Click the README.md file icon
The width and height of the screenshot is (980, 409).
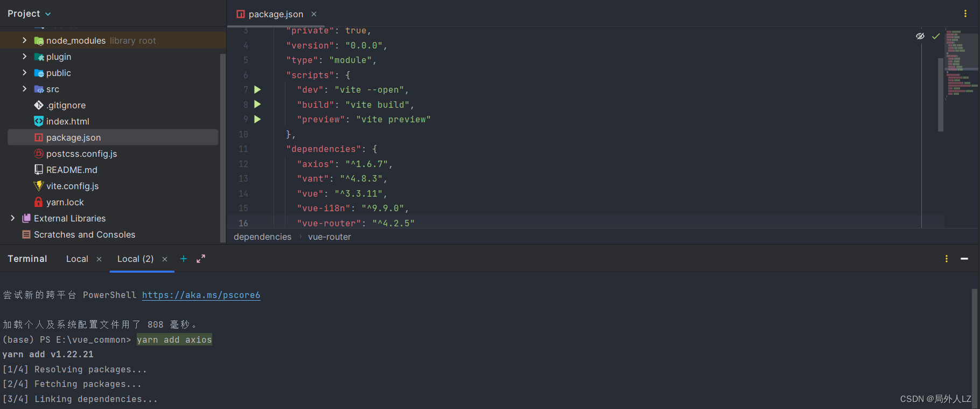coord(39,170)
